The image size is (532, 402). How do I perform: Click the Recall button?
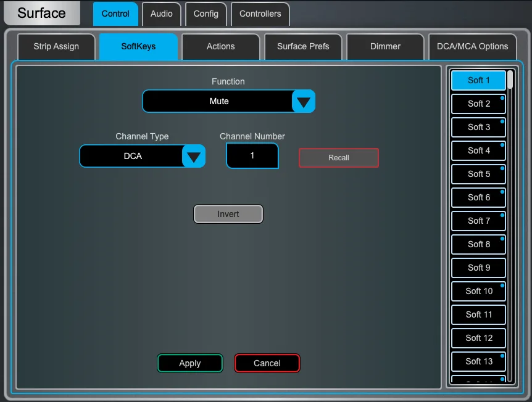tap(339, 158)
